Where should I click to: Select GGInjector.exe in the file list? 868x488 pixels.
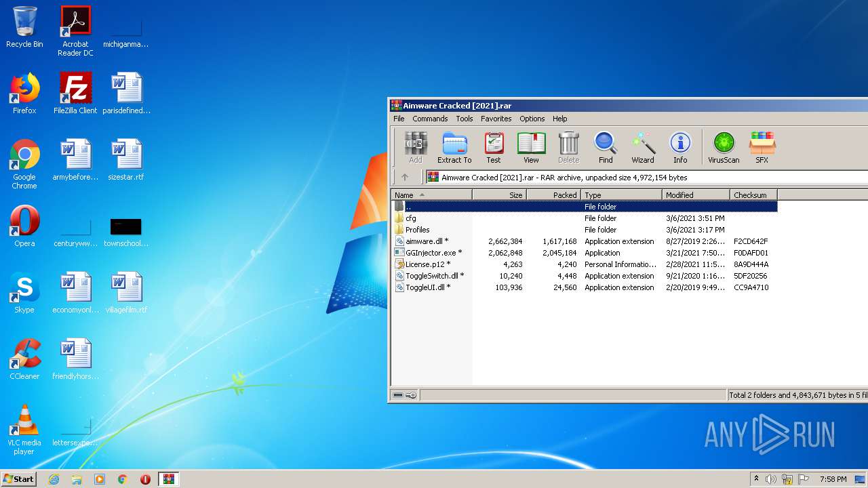pyautogui.click(x=585, y=253)
